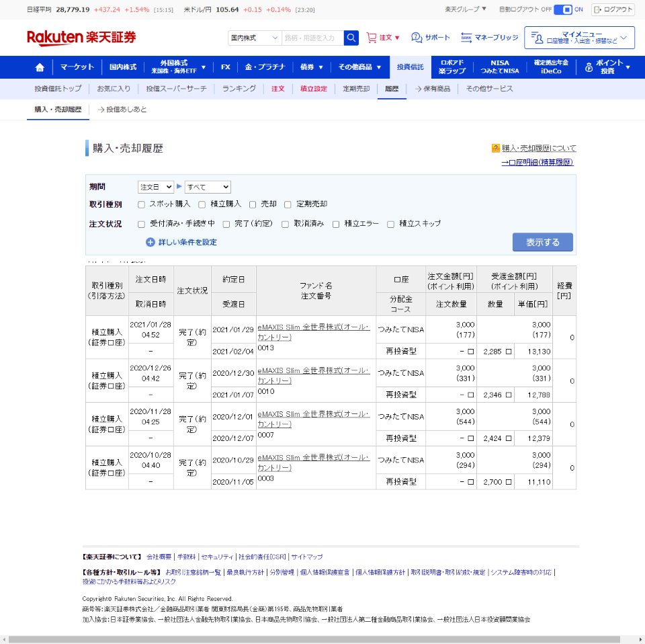645x644 pixels.
Task: Open 確定拠出年金 iDeCo menu
Action: [x=551, y=67]
